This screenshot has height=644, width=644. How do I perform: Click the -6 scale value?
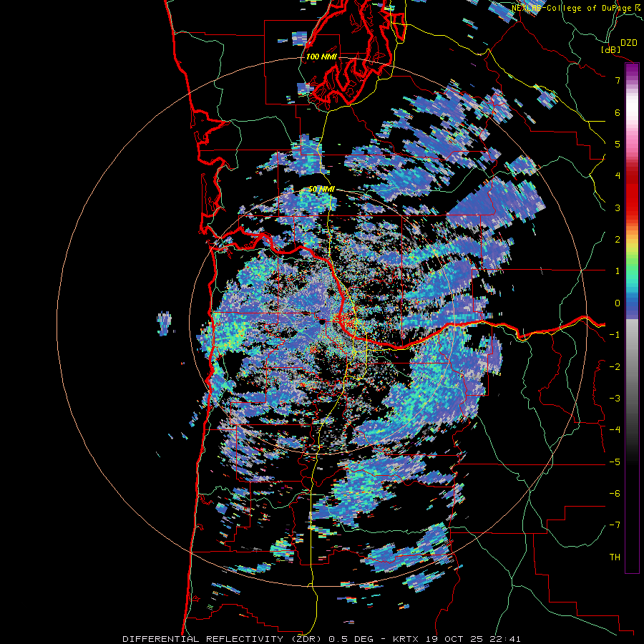[615, 494]
